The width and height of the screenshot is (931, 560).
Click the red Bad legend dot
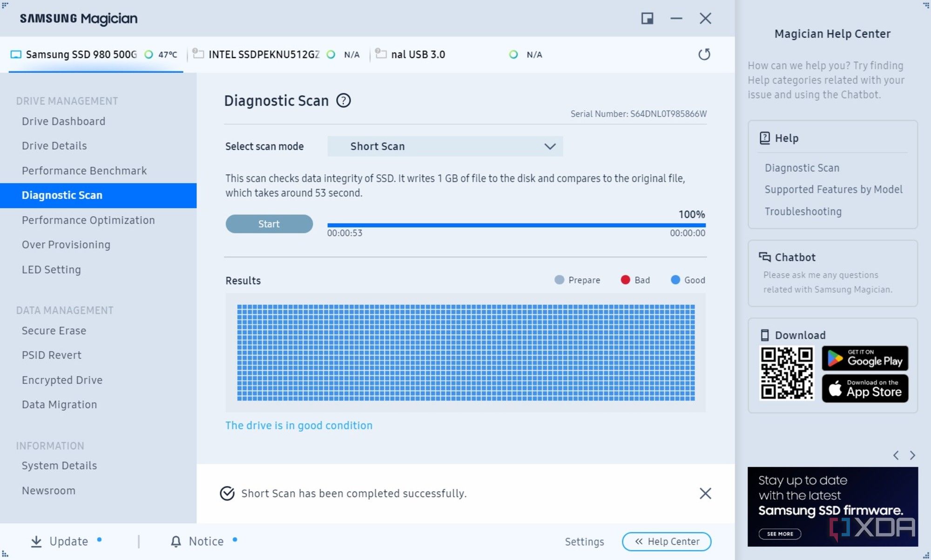pos(625,280)
